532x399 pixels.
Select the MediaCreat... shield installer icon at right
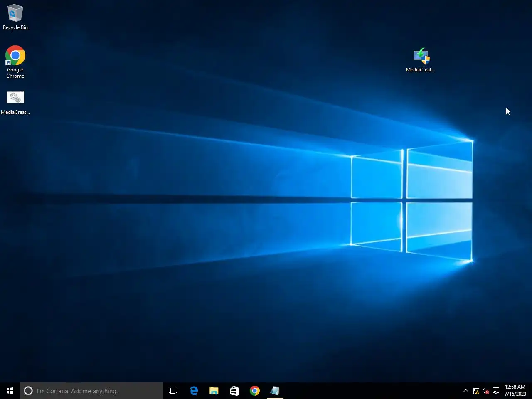(421, 60)
